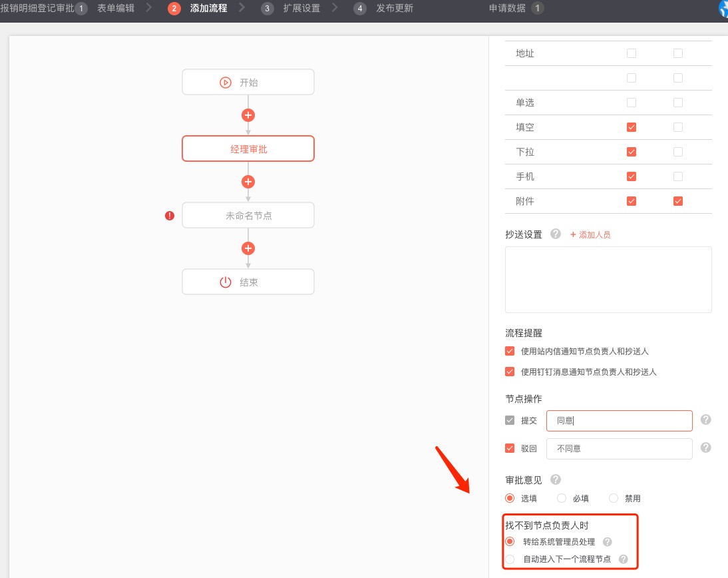
Task: Open the 申请数据 tab
Action: click(x=507, y=9)
